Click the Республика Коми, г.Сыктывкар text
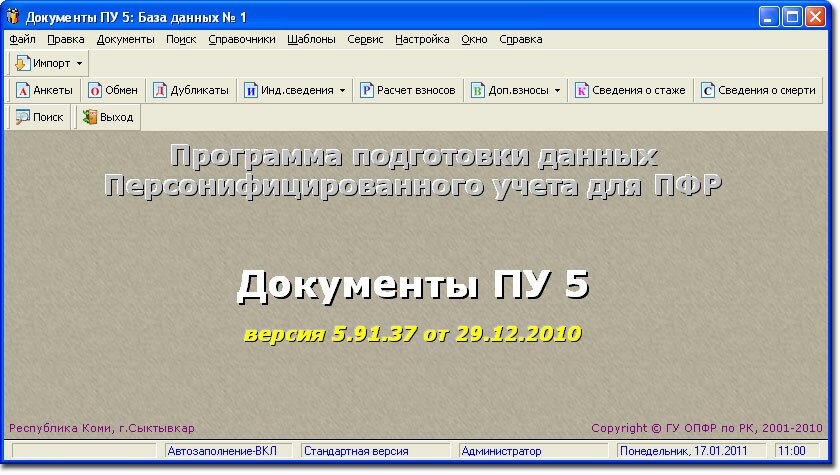 [102, 428]
